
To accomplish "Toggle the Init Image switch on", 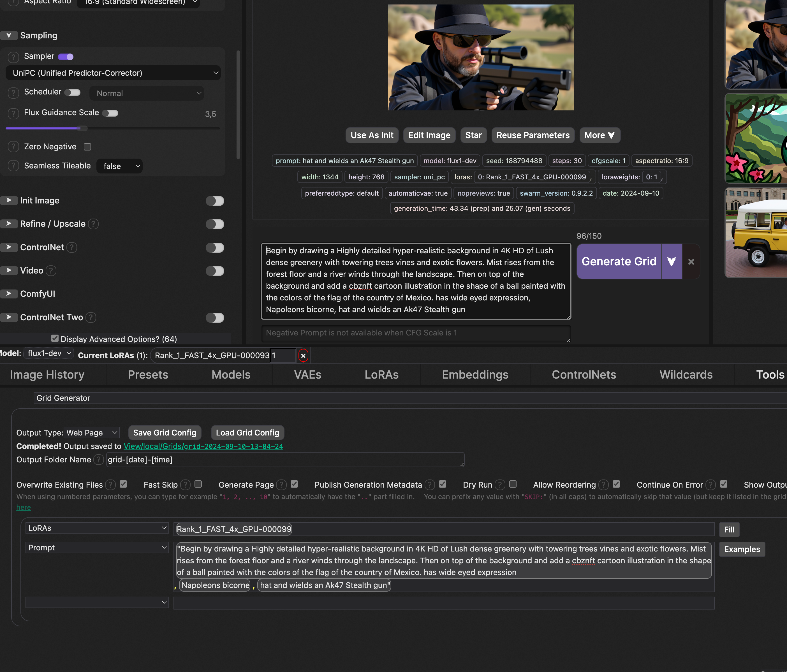I will (x=215, y=201).
